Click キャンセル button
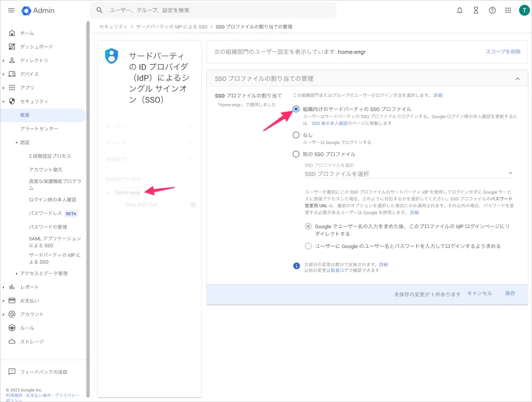This screenshot has height=402, width=532. coord(480,293)
